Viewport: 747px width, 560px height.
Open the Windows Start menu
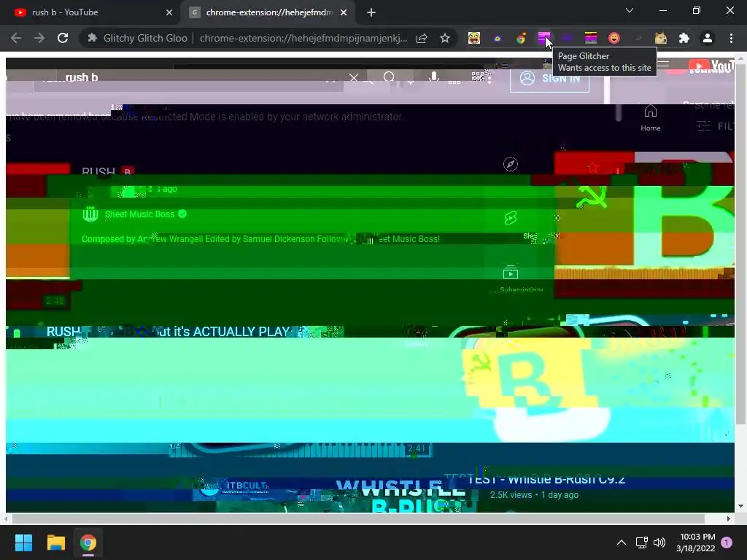point(23,542)
